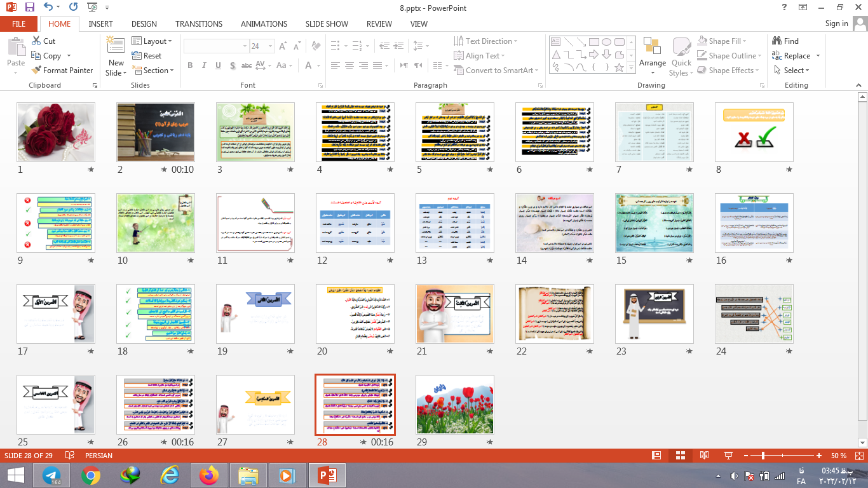This screenshot has width=868, height=488.
Task: Open Telegram from the taskbar
Action: click(52, 475)
